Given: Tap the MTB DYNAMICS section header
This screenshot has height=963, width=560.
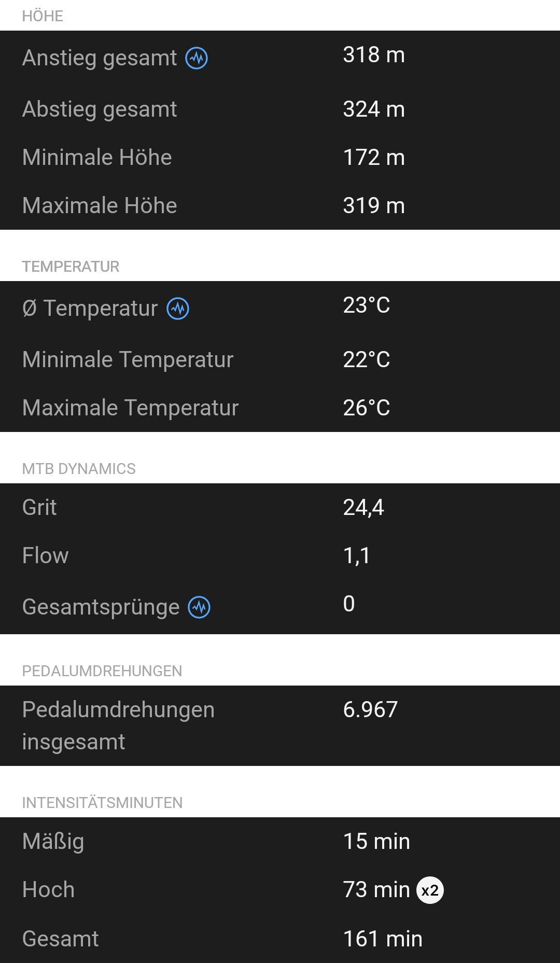Looking at the screenshot, I should [x=79, y=469].
